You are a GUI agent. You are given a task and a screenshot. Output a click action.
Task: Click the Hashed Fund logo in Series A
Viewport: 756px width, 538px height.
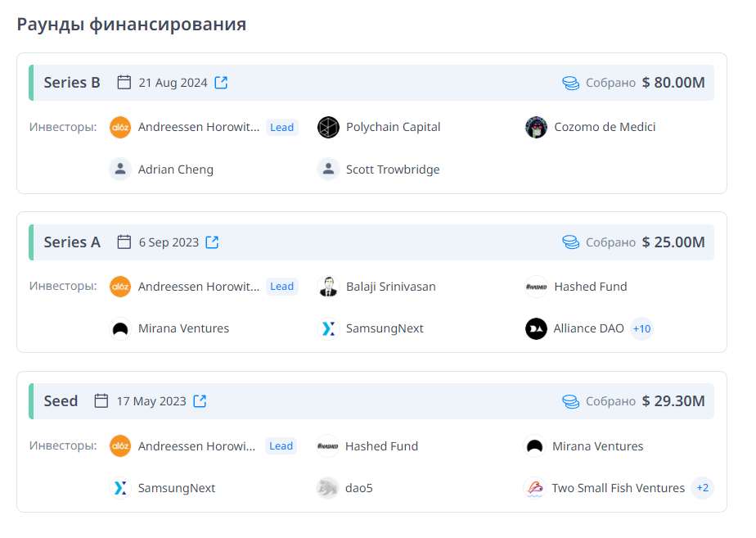pos(536,287)
